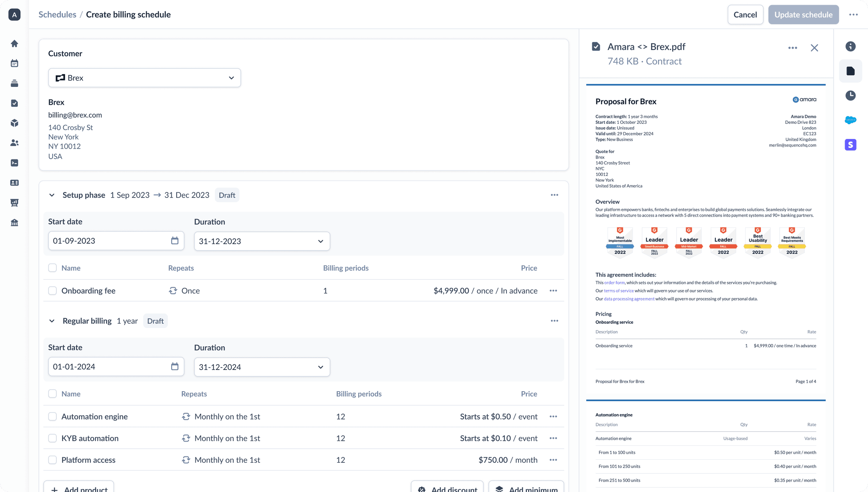868x492 pixels.
Task: Open the presentation chart icon in the left sidebar
Action: pyautogui.click(x=14, y=203)
